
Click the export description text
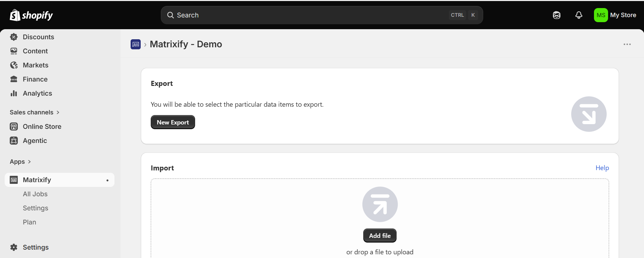[x=237, y=104]
